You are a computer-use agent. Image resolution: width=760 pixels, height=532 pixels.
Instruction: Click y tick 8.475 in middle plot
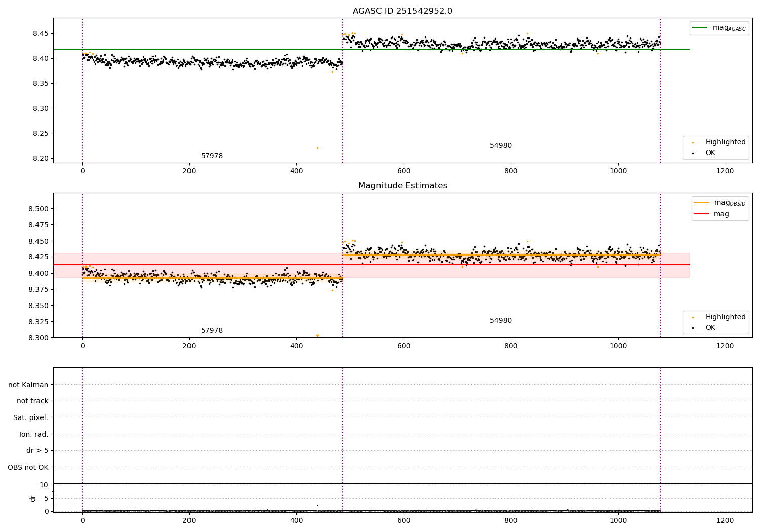point(38,225)
